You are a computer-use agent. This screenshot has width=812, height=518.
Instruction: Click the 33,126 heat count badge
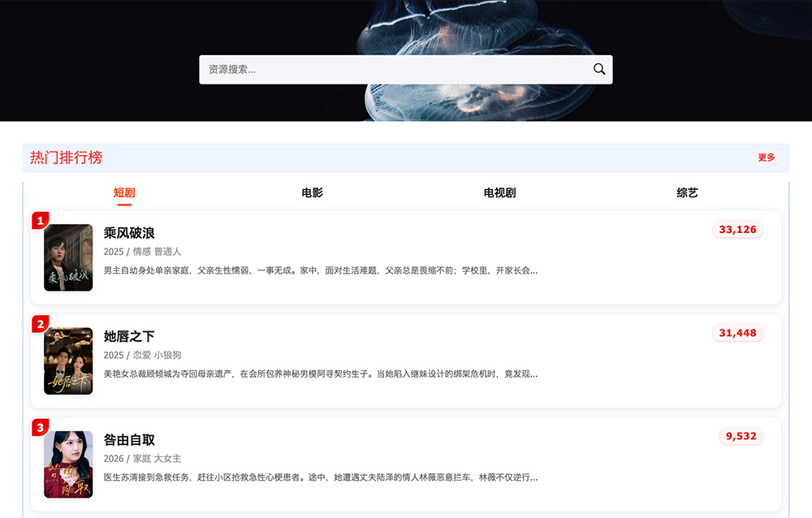tap(738, 230)
